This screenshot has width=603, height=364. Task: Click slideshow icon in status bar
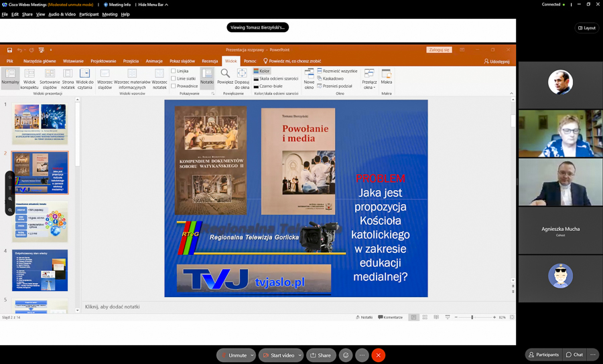coord(448,317)
